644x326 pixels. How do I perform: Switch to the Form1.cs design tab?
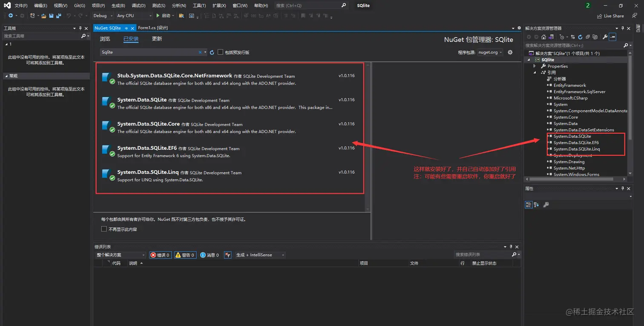click(x=153, y=28)
